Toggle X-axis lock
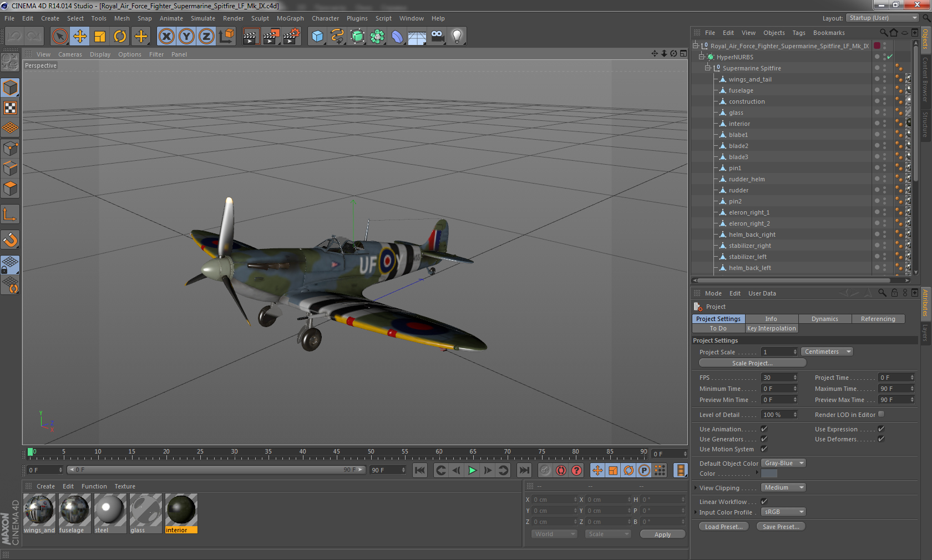The image size is (932, 560). coord(166,37)
